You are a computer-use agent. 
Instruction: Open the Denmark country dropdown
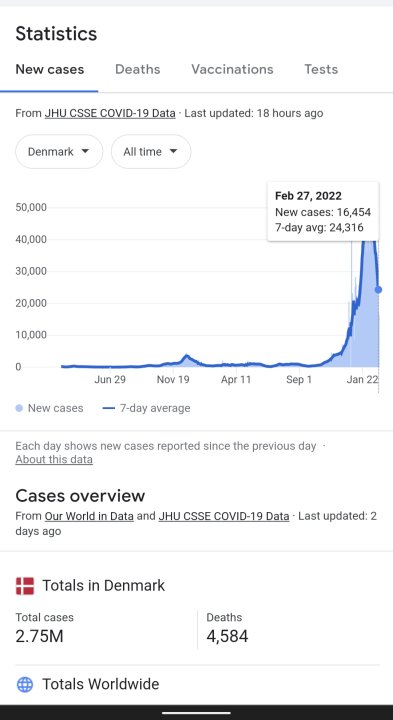(x=59, y=152)
